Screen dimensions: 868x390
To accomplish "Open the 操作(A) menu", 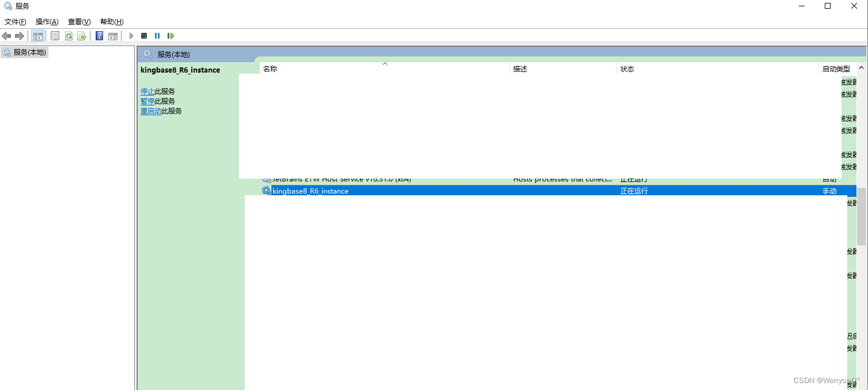I will coord(47,22).
